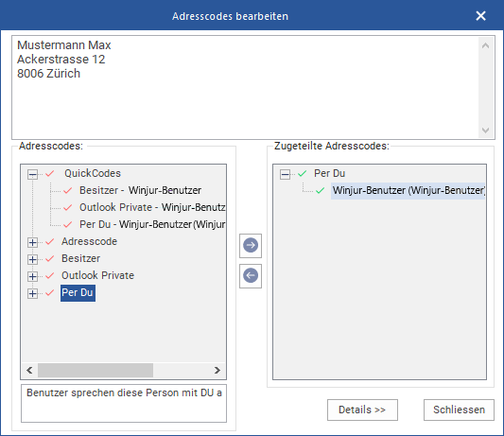Click the Ackerstrasse 12 address line
This screenshot has height=436, width=504.
(61, 60)
